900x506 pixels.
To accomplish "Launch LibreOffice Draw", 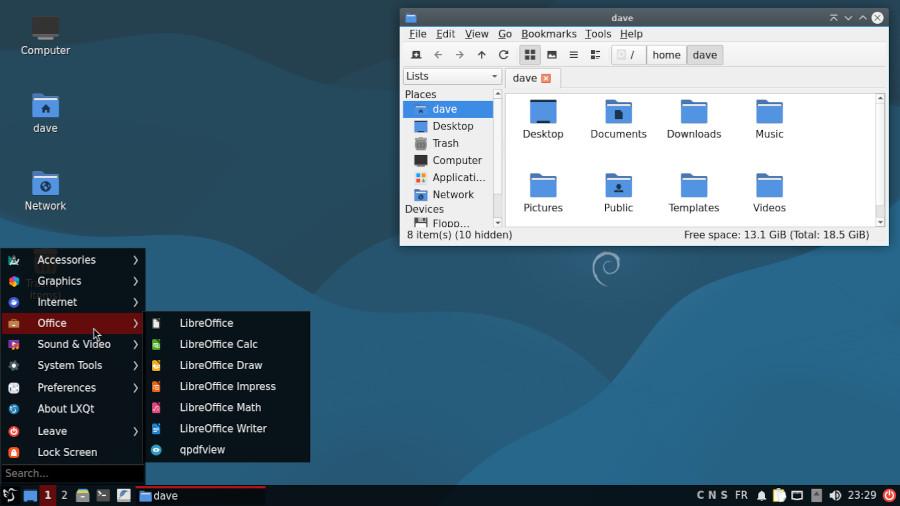I will point(228,365).
